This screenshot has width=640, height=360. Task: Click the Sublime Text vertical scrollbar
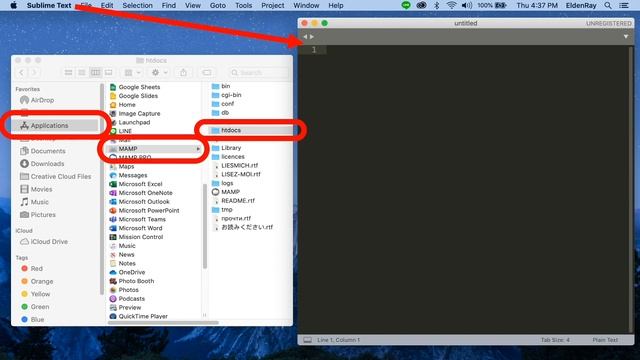[x=632, y=189]
